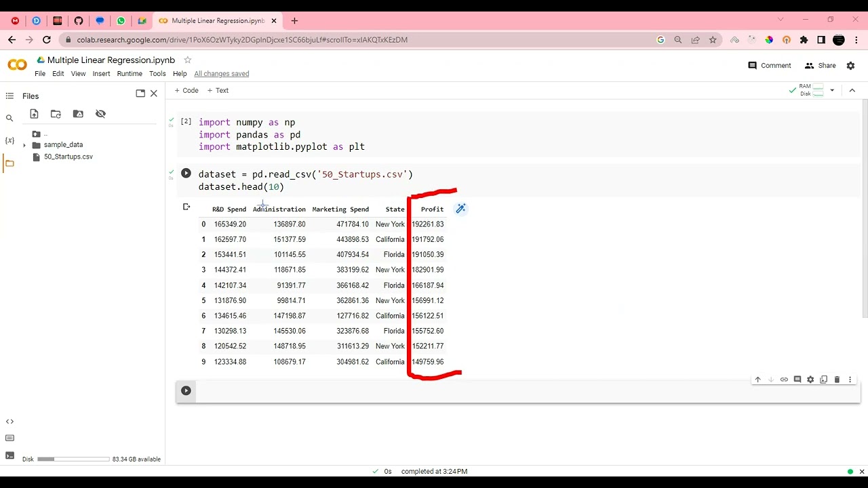Bookmark this page star icon
The height and width of the screenshot is (488, 868).
click(713, 40)
